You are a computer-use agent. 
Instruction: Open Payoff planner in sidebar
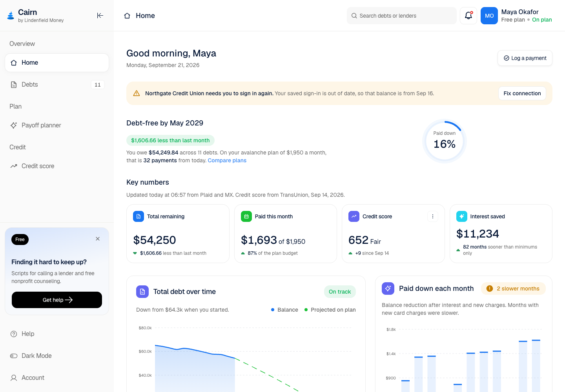click(x=57, y=125)
